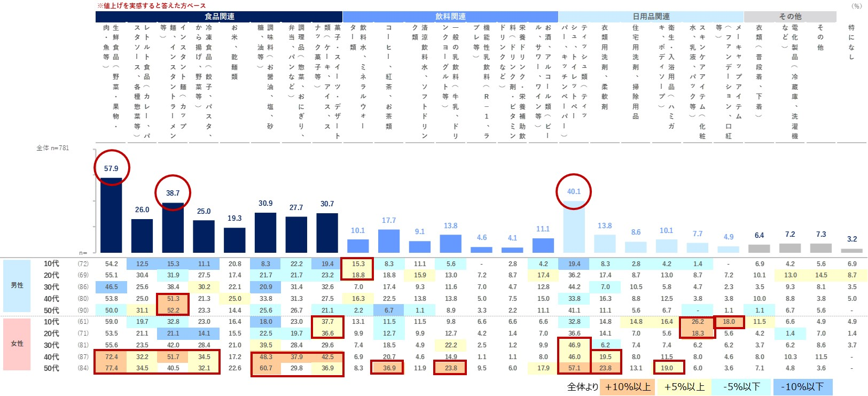Click the 77.4 cell in the table
This screenshot has height=396, width=868.
[x=111, y=368]
